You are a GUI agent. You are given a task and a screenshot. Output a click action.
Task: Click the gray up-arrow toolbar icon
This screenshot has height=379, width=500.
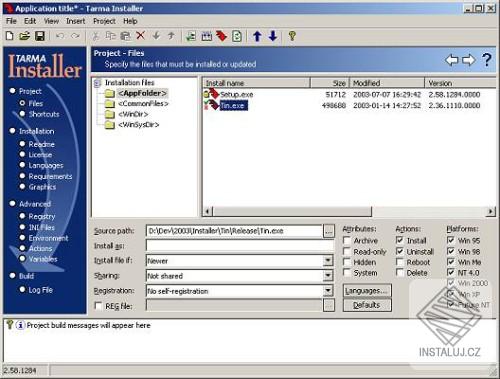point(171,35)
